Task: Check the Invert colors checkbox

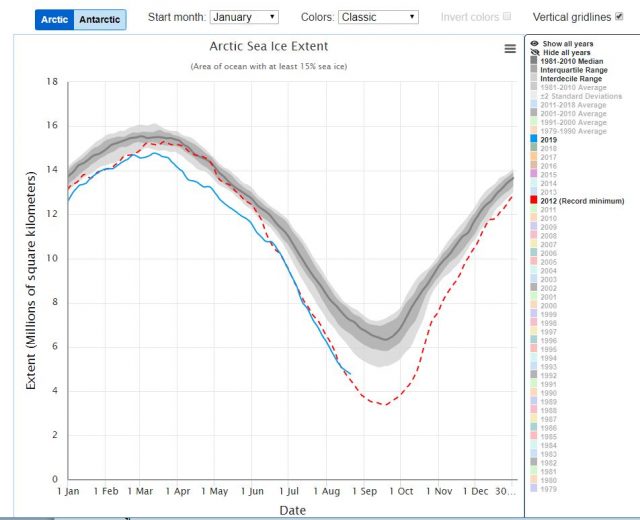Action: tap(507, 17)
